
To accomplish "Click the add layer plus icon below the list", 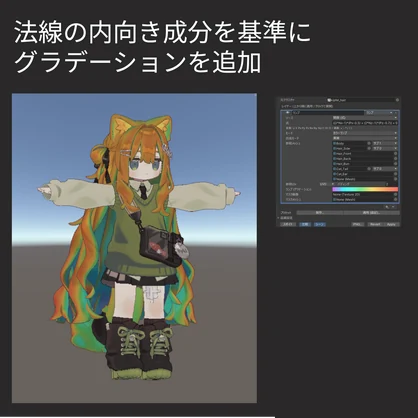I will [x=387, y=207].
